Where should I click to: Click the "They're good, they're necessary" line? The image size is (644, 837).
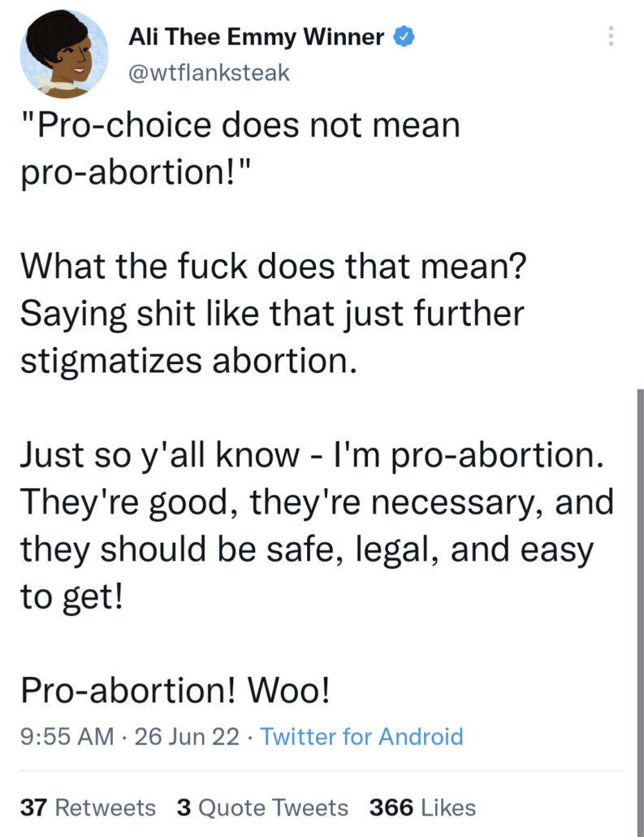316,502
